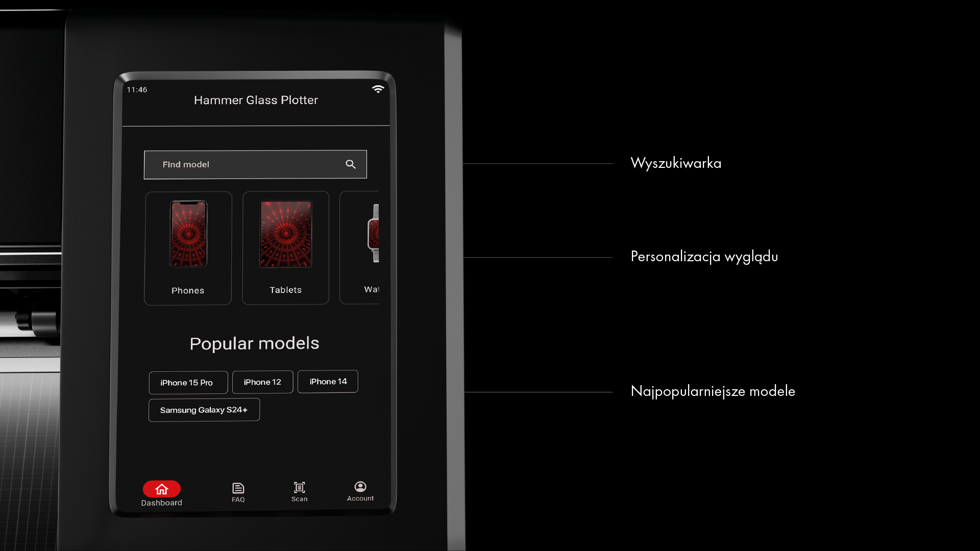Tap the FAQ icon in bottom nav
This screenshot has height=551, width=980.
click(238, 490)
